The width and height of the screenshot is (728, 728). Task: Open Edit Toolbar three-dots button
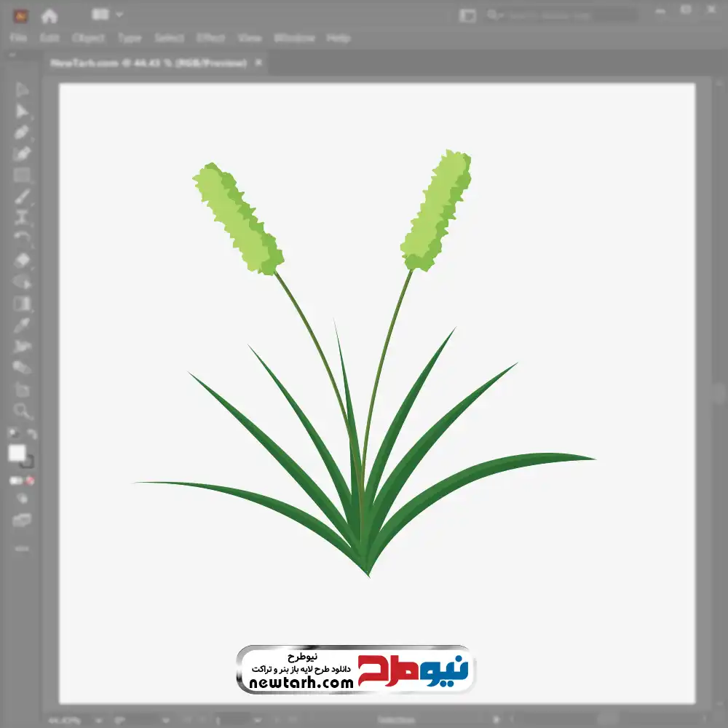22,549
